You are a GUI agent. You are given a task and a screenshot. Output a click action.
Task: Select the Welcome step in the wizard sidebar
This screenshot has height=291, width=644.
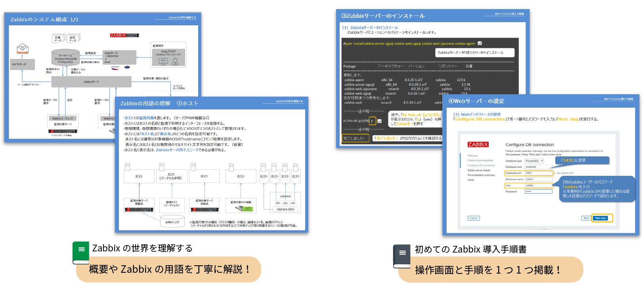pyautogui.click(x=473, y=156)
